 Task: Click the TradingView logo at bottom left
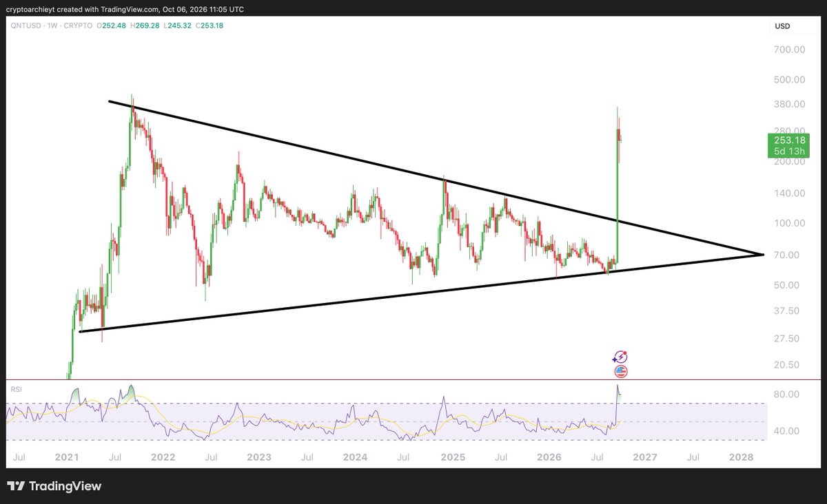[x=54, y=486]
